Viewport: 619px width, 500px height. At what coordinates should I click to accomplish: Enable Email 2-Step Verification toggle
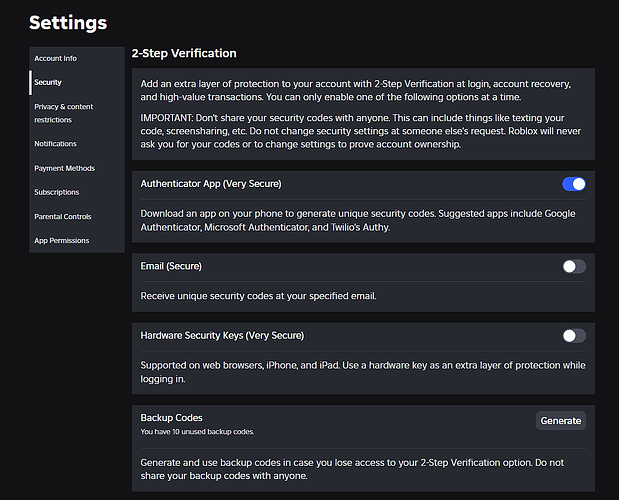coord(574,266)
